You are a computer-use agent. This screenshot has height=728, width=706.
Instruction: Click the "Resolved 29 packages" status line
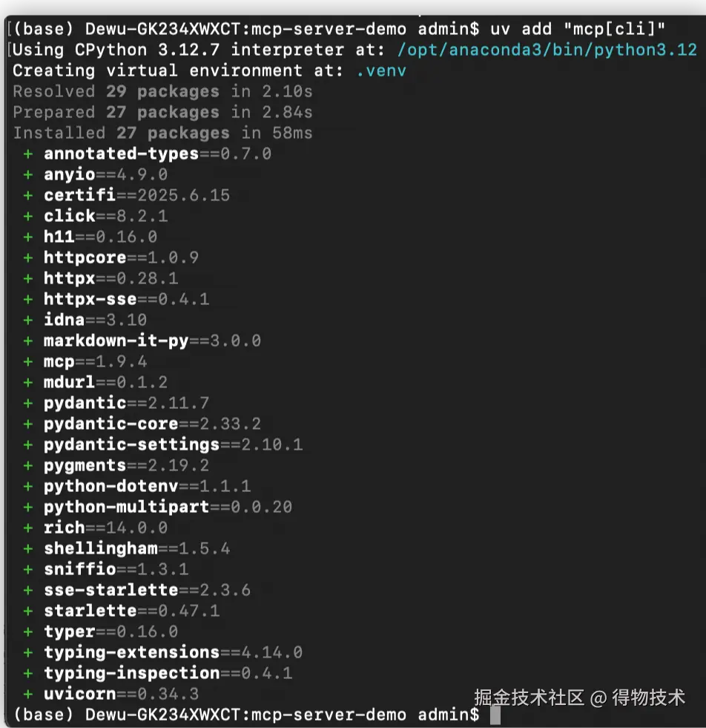pyautogui.click(x=162, y=92)
